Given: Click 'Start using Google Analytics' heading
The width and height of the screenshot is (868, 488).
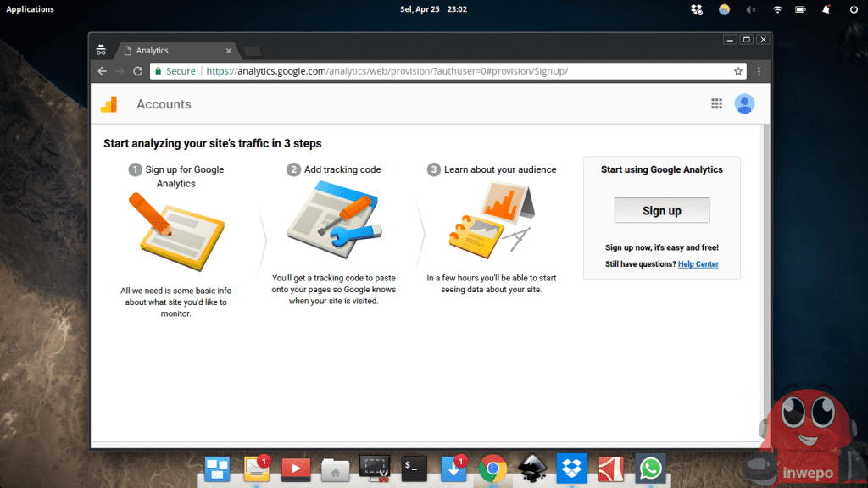Looking at the screenshot, I should pyautogui.click(x=661, y=169).
